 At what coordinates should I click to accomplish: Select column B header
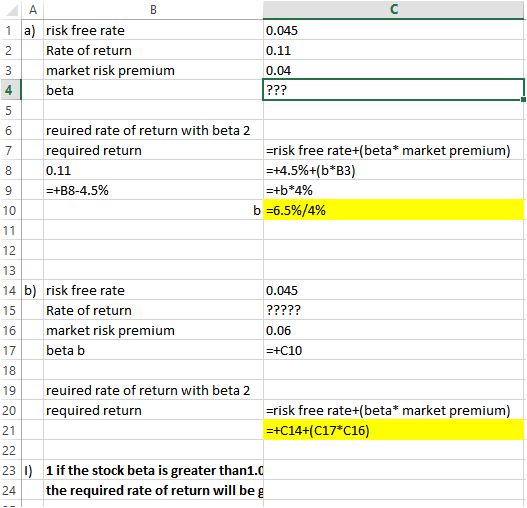click(153, 10)
